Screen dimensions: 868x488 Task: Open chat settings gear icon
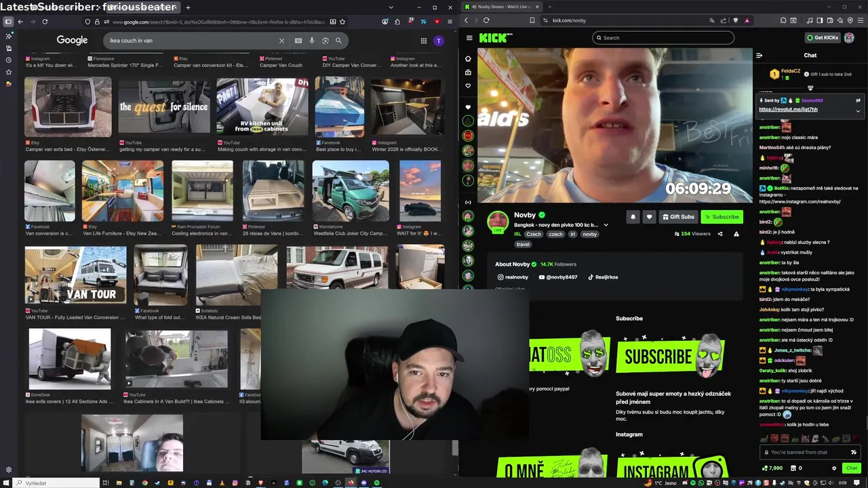coord(834,468)
